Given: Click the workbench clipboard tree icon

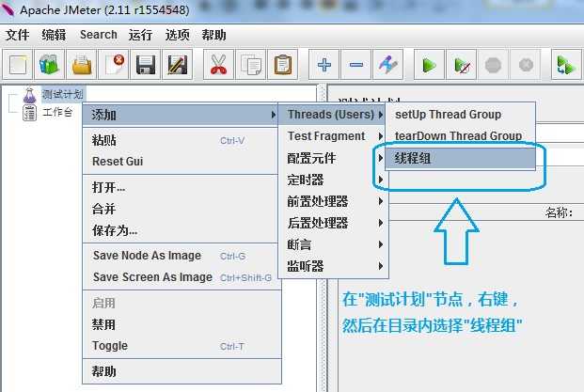Looking at the screenshot, I should (29, 113).
